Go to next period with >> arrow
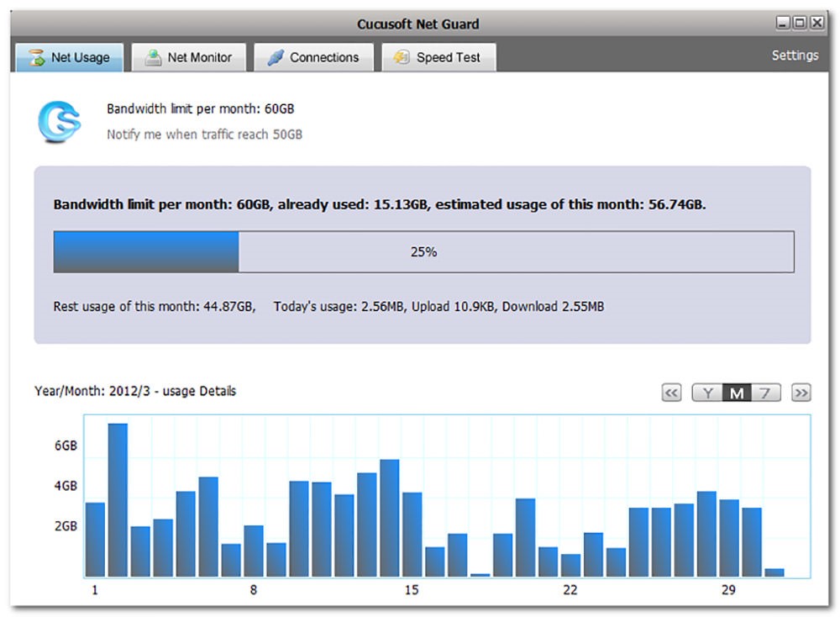 [801, 393]
